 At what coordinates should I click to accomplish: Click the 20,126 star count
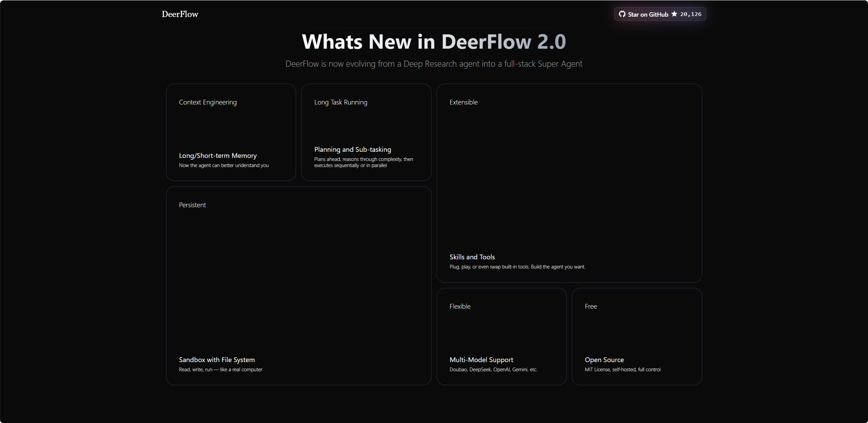[x=691, y=14]
